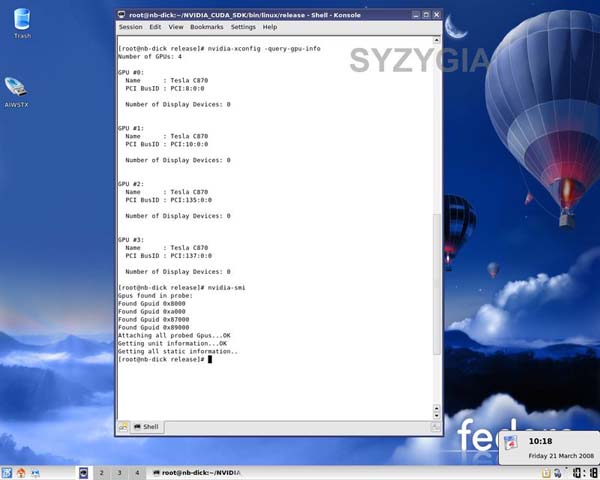Open the Help menu
The height and width of the screenshot is (480, 600).
270,27
